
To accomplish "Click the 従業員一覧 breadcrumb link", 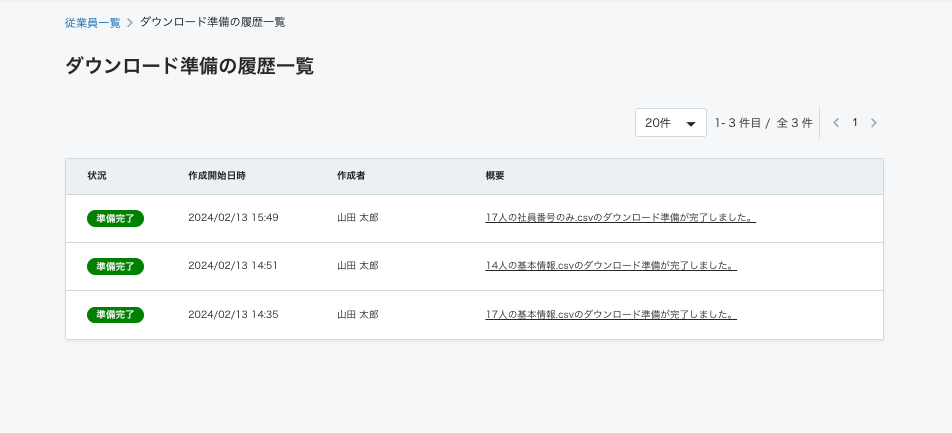I will (92, 23).
